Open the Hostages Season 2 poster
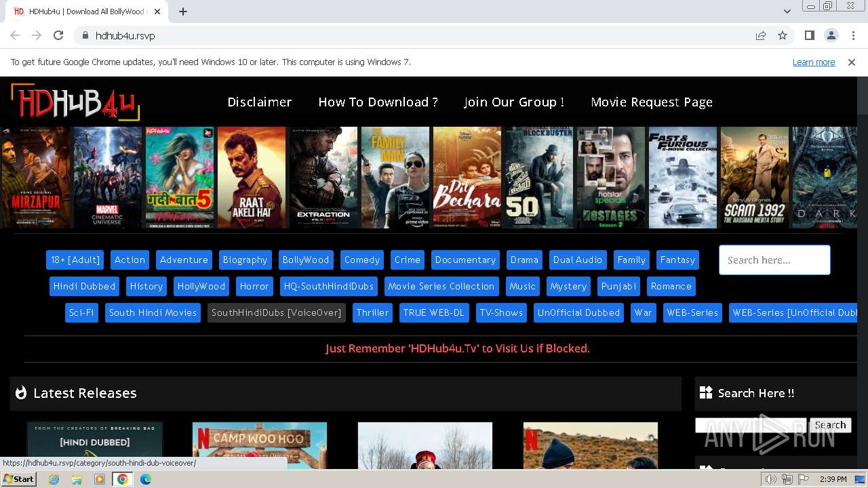 (611, 178)
